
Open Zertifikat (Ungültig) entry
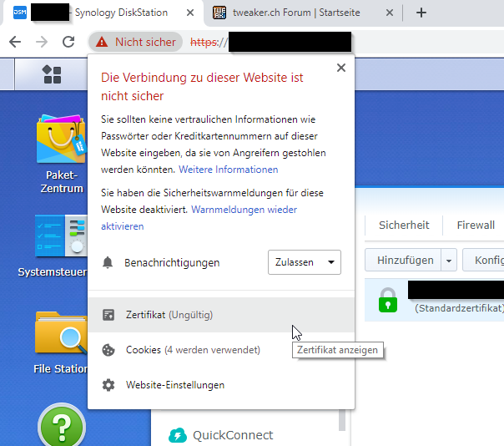169,315
